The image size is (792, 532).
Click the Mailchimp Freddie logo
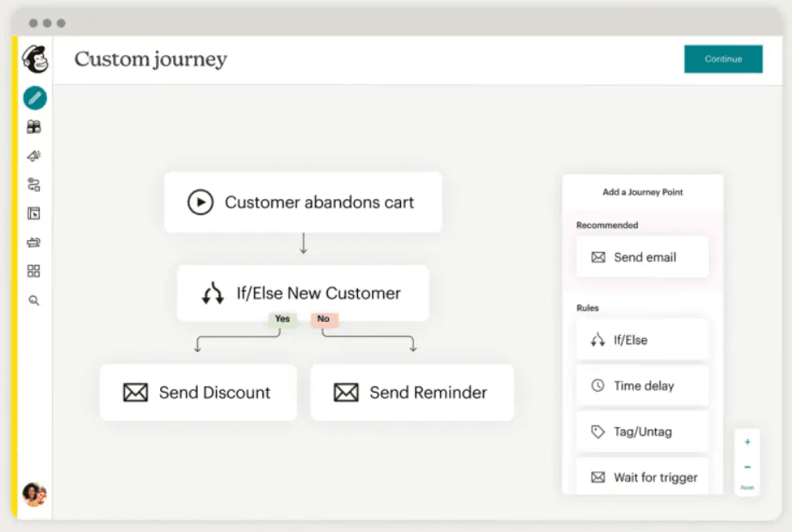coord(34,59)
